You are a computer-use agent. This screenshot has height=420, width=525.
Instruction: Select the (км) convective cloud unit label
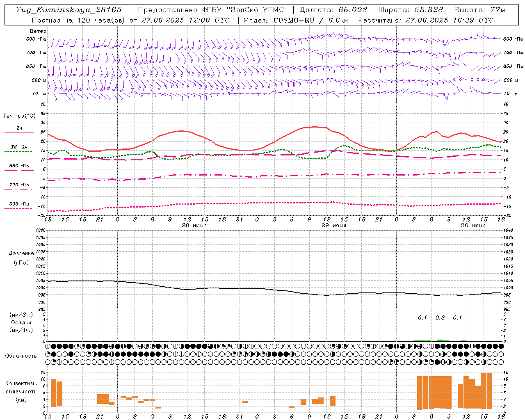(x=21, y=399)
